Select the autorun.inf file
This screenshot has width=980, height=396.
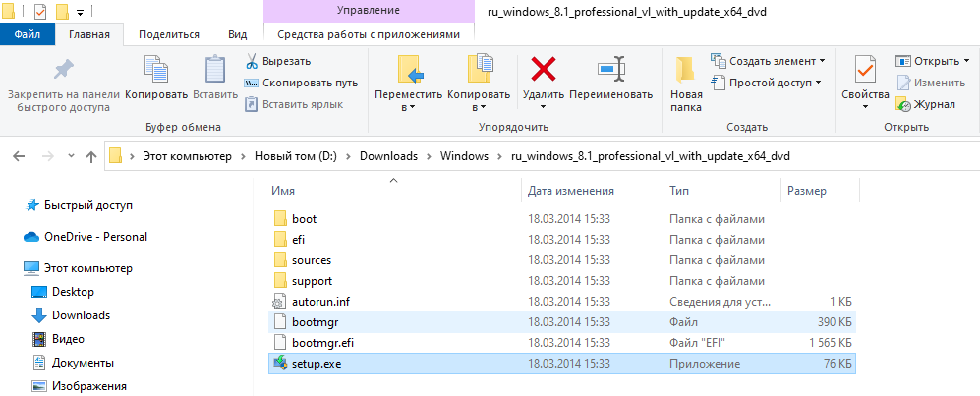click(562, 302)
